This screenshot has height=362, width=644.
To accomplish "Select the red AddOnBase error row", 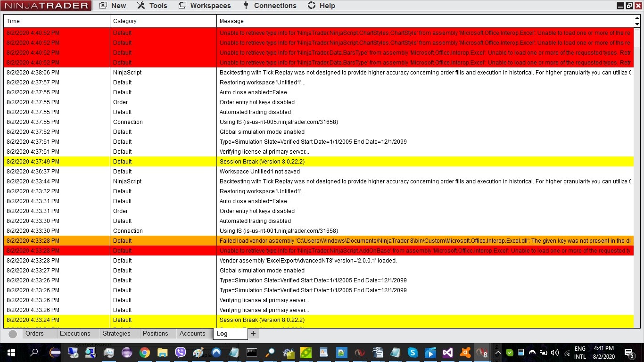I will tap(319, 251).
